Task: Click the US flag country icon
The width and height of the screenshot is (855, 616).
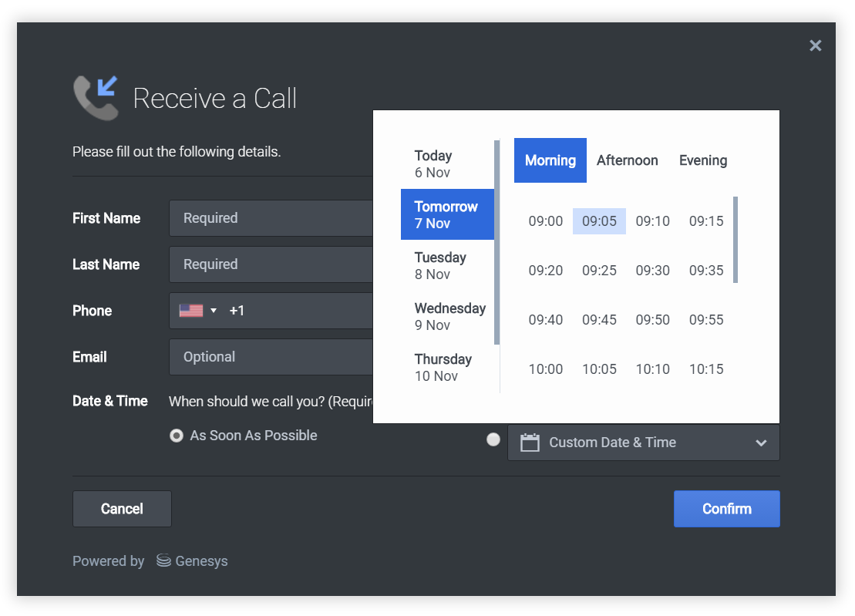Action: coord(190,311)
